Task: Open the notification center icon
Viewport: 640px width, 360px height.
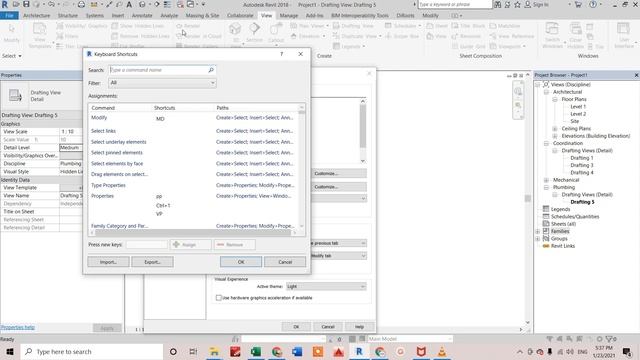Action: click(627, 351)
